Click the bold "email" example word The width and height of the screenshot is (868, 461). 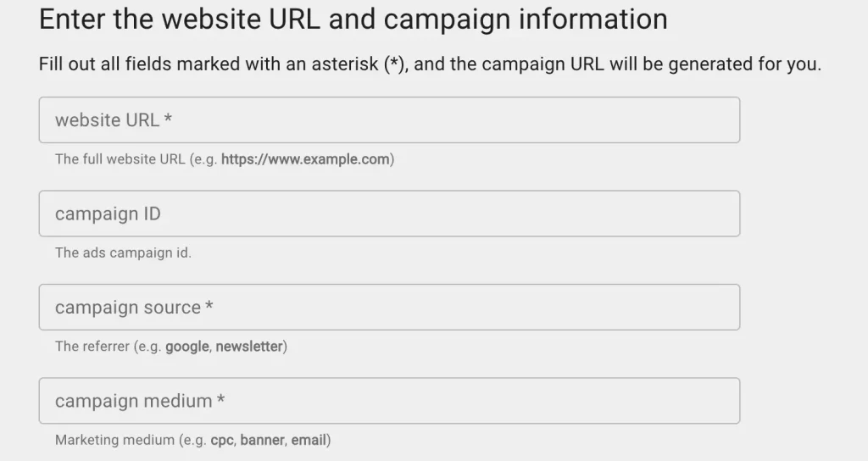tap(309, 440)
